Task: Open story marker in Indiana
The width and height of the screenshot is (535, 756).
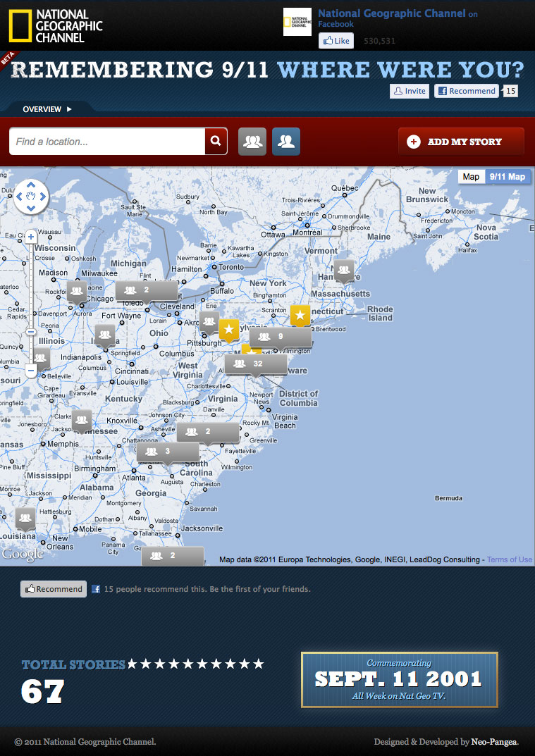Action: (x=105, y=335)
